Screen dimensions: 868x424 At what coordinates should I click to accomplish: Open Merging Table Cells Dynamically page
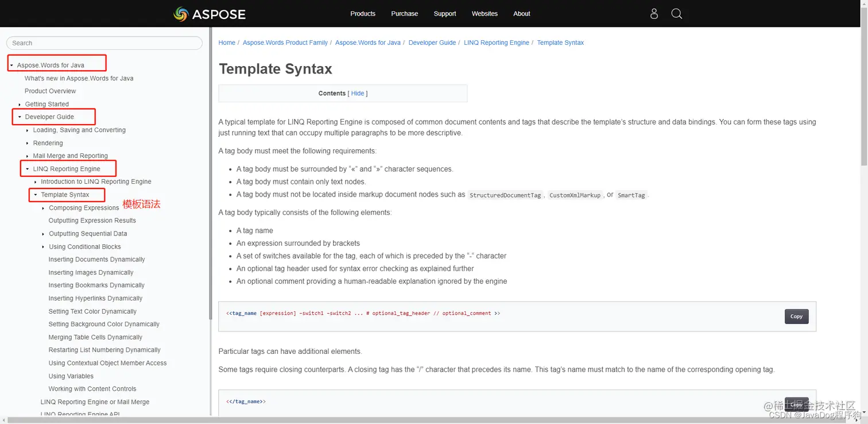point(95,337)
